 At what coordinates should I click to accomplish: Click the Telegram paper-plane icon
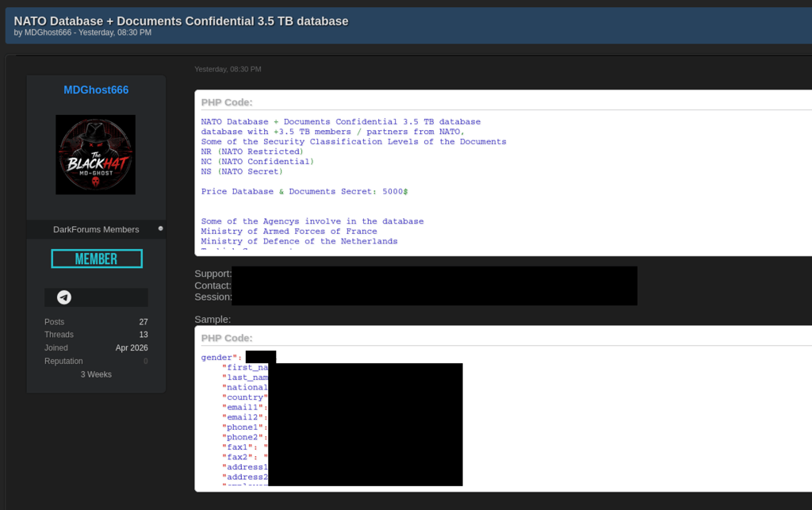tap(64, 297)
